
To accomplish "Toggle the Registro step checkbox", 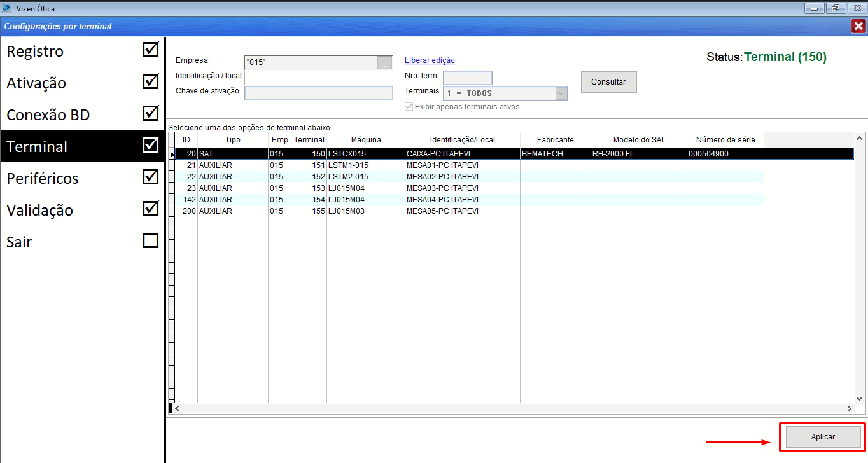I will 151,50.
